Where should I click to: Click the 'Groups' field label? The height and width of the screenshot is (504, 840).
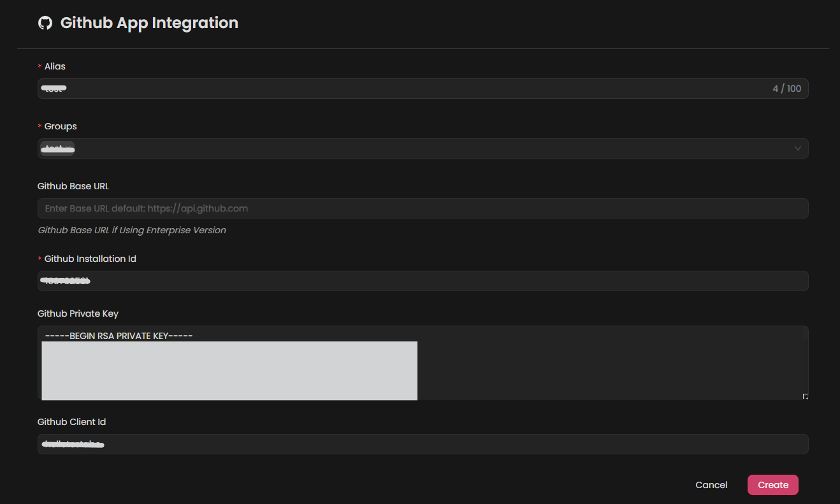pyautogui.click(x=61, y=126)
